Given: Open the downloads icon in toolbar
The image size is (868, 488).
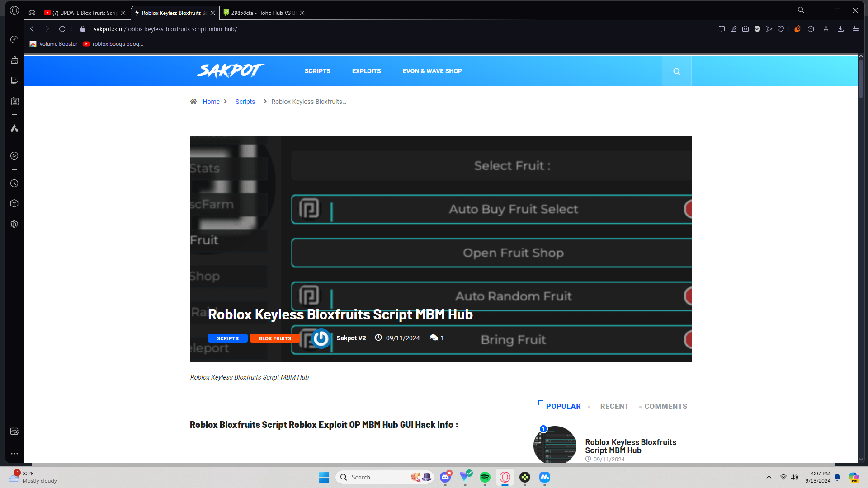Looking at the screenshot, I should pos(841,29).
